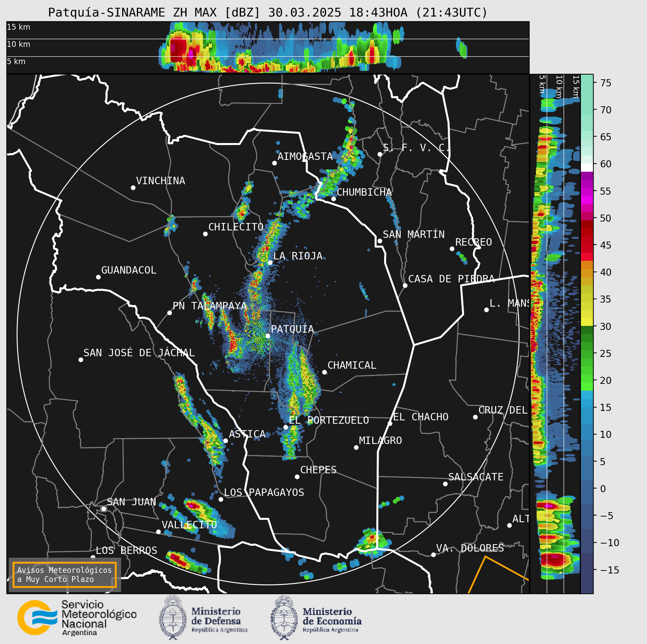Click the PN Talampaya marker
The image size is (647, 644).
[x=169, y=313]
